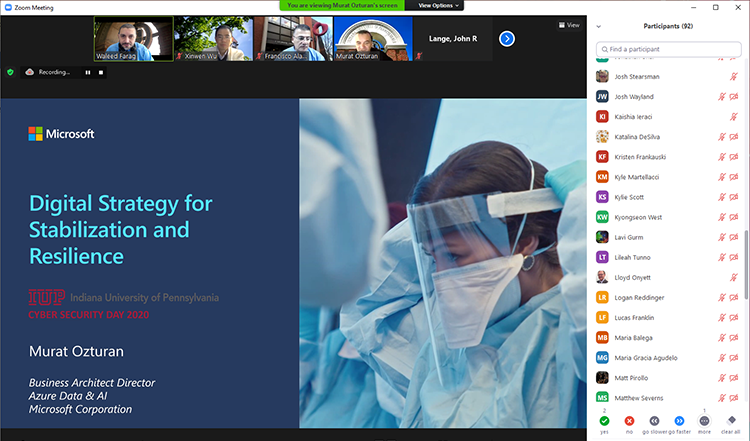This screenshot has height=441, width=750.
Task: Click Josh Wayland muted microphone icon
Action: pyautogui.click(x=722, y=97)
